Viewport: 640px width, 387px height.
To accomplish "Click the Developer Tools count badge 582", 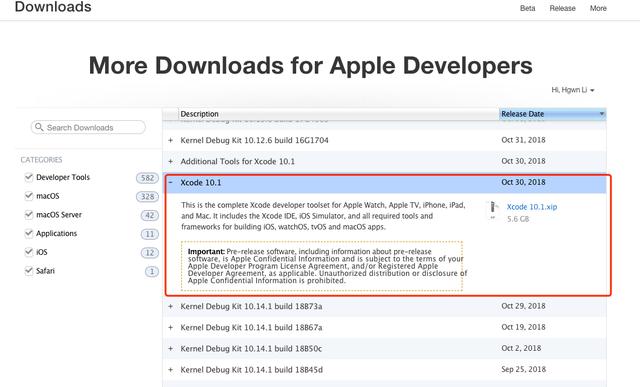I will [147, 178].
